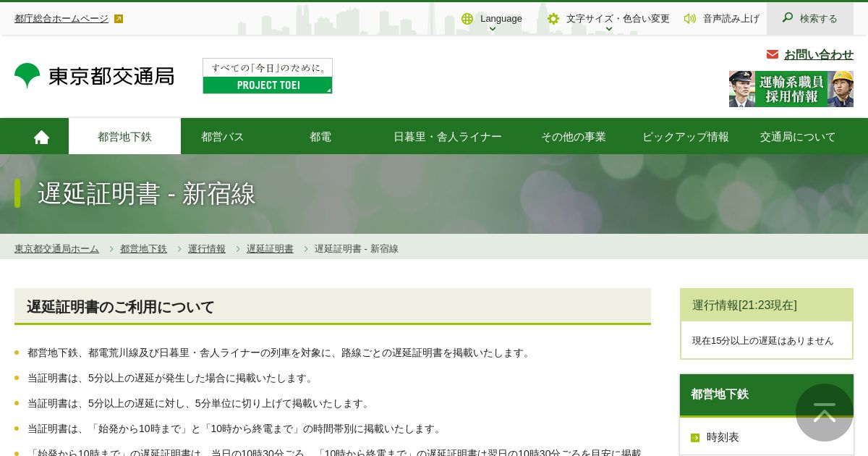The image size is (868, 456).
Task: Click the mail envelope icon
Action: (x=773, y=54)
